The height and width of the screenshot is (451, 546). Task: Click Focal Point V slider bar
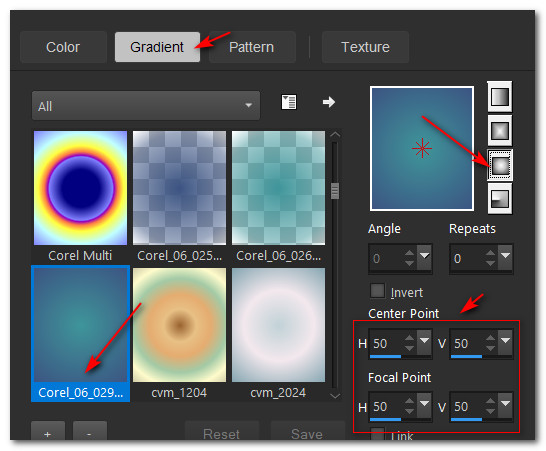(481, 420)
